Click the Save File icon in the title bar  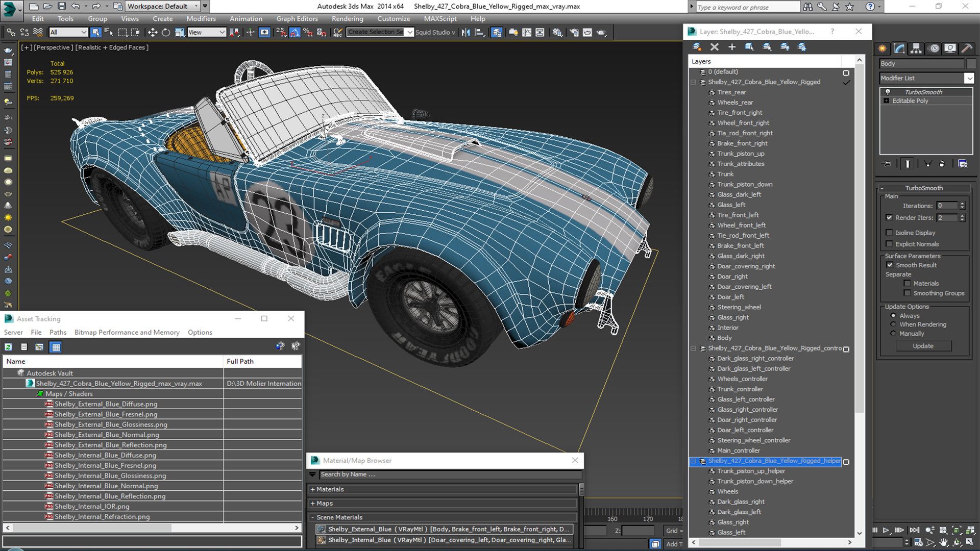coord(61,6)
